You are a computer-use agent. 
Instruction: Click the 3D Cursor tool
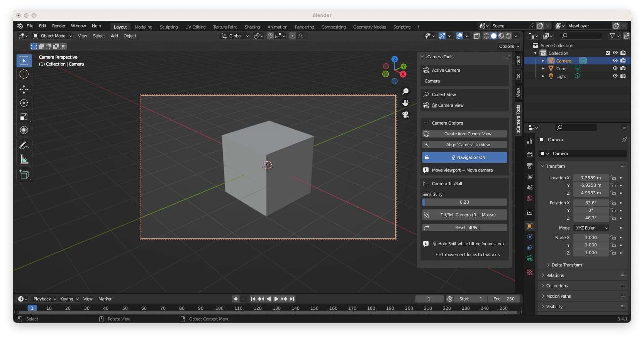(x=24, y=74)
